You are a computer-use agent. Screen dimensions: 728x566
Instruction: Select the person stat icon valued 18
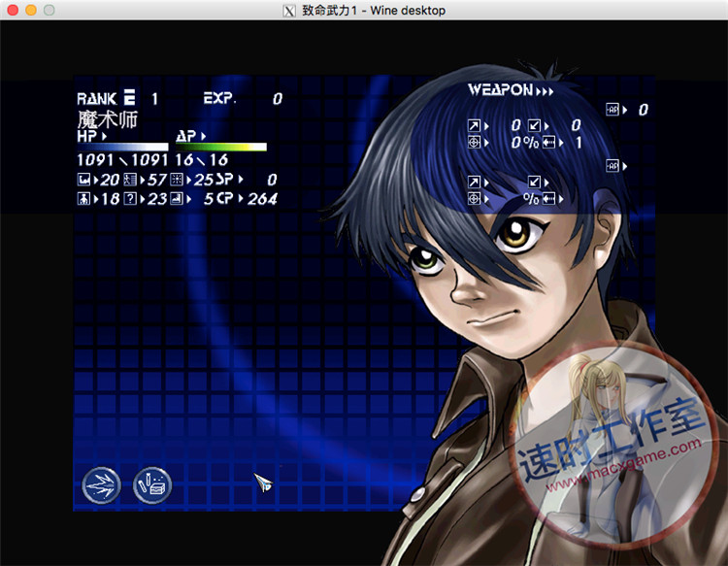[x=83, y=199]
